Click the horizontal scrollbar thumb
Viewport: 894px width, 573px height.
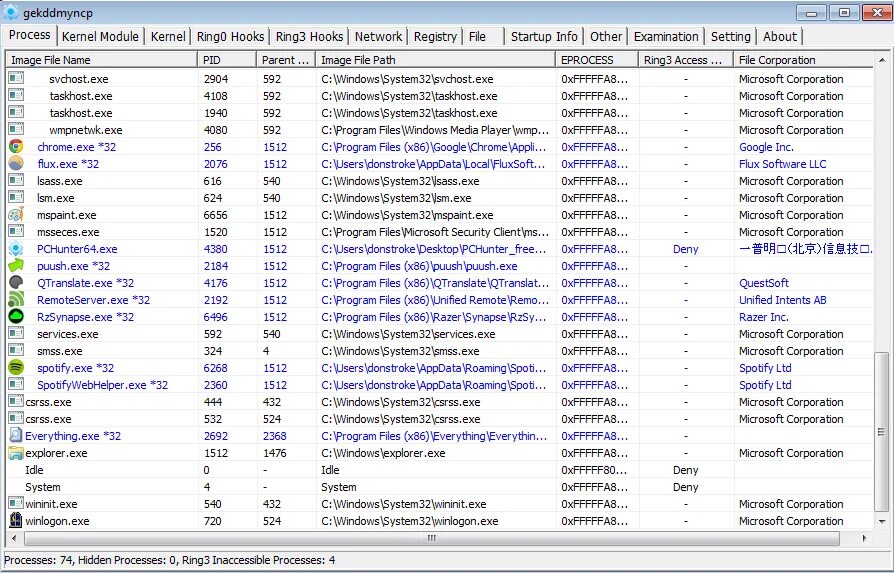[x=432, y=538]
